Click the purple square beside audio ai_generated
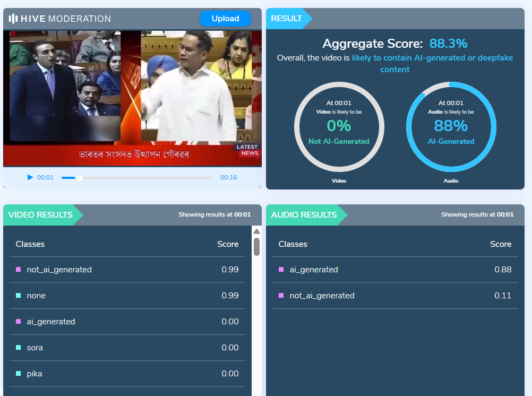 tap(281, 270)
